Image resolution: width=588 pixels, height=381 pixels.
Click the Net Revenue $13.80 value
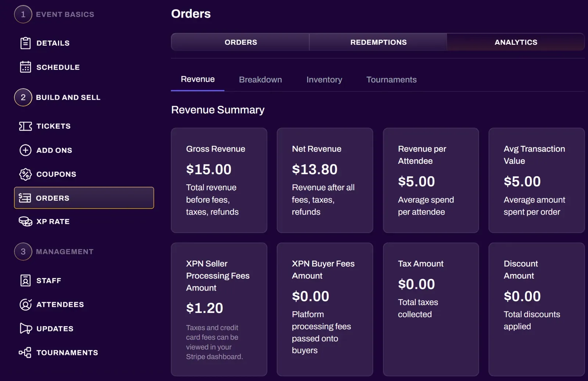click(315, 169)
